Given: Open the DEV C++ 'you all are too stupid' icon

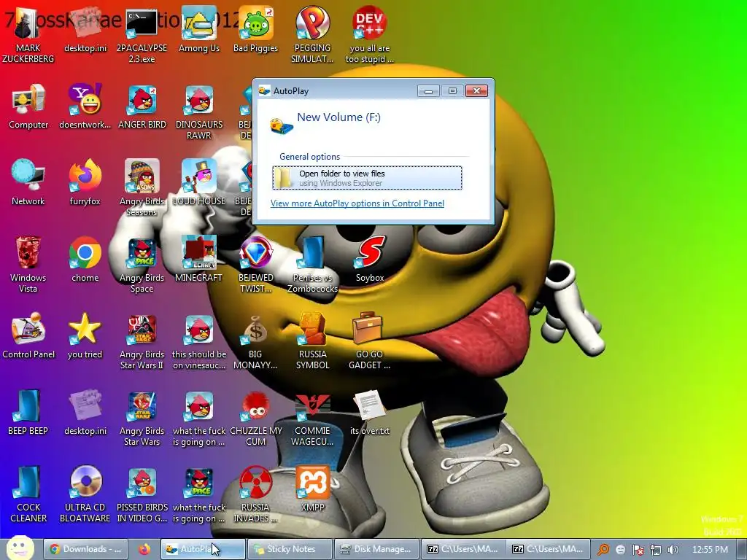Looking at the screenshot, I should [x=369, y=34].
